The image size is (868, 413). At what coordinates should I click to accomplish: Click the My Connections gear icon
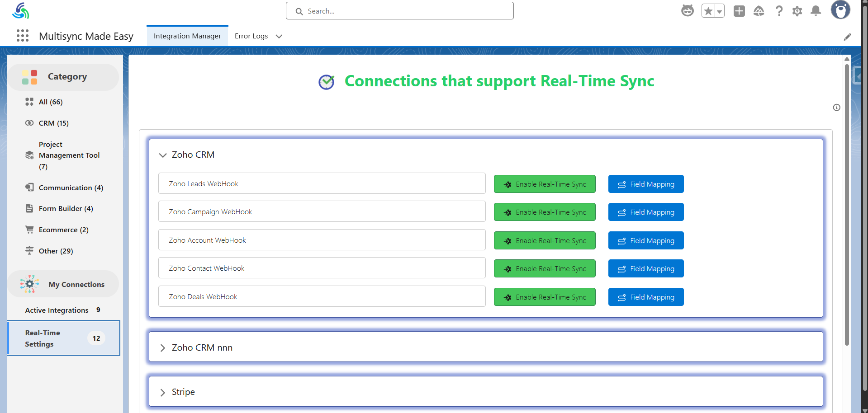(29, 284)
